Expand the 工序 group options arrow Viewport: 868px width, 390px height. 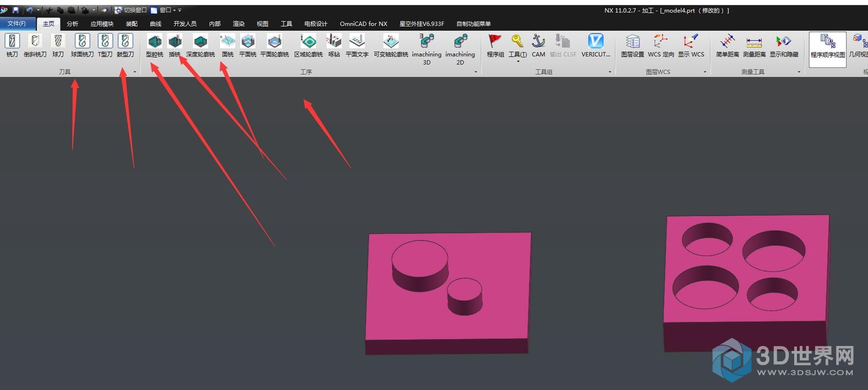point(476,72)
